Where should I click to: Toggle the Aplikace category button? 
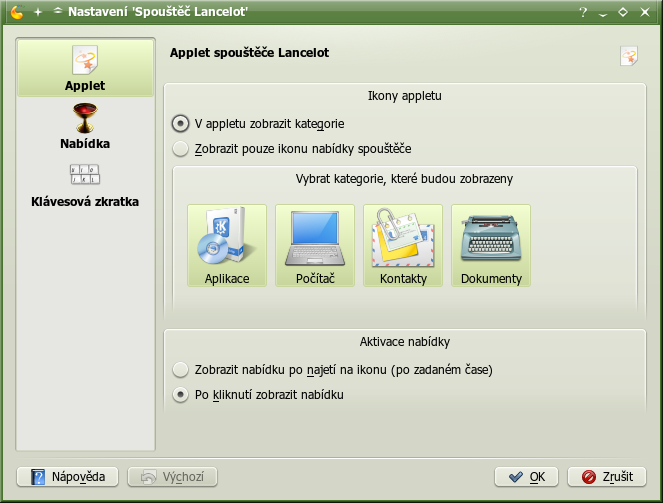[x=227, y=246]
